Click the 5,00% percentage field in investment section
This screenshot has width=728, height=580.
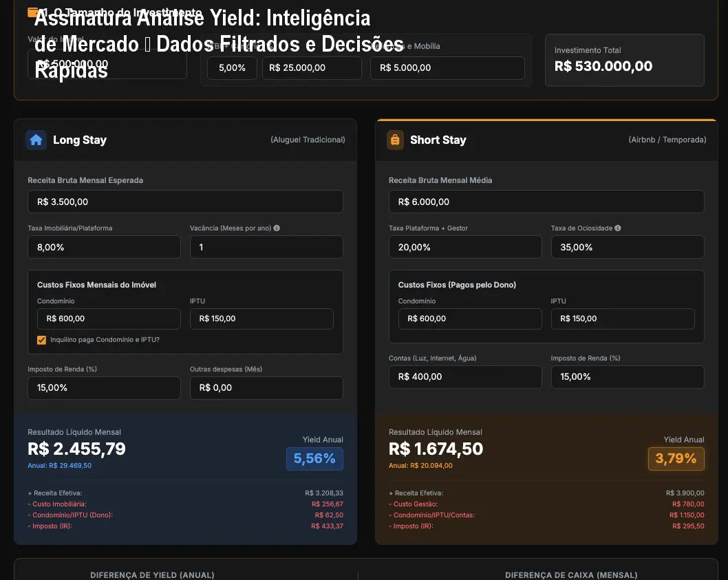(232, 68)
